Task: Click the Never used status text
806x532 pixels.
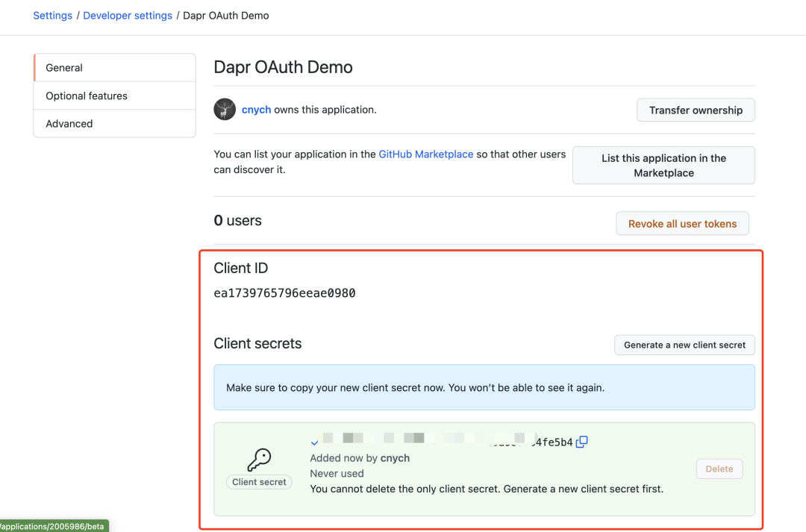Action: coord(337,473)
